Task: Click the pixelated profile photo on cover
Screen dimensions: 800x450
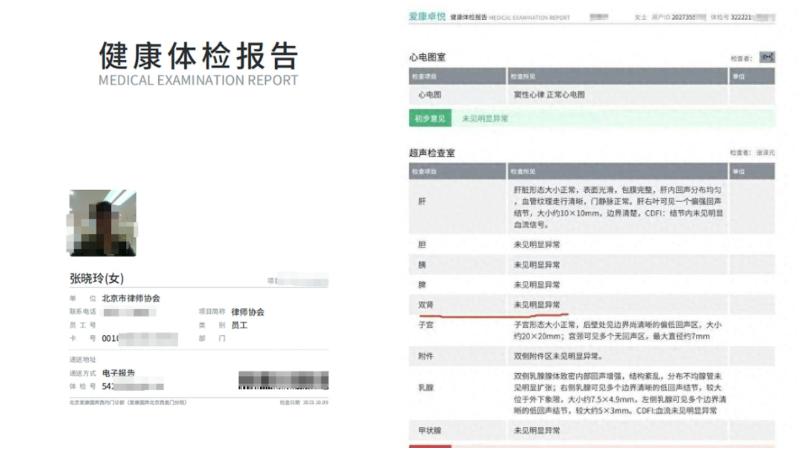Action: click(101, 222)
